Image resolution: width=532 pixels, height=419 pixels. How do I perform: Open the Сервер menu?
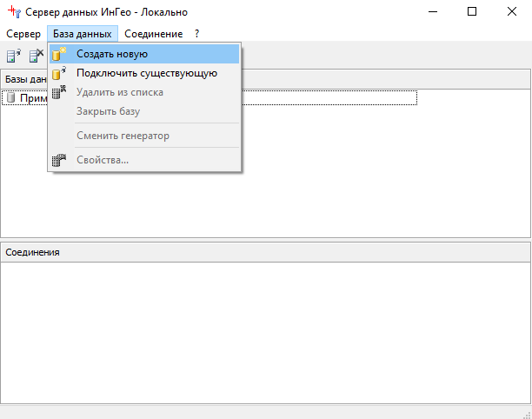point(23,34)
